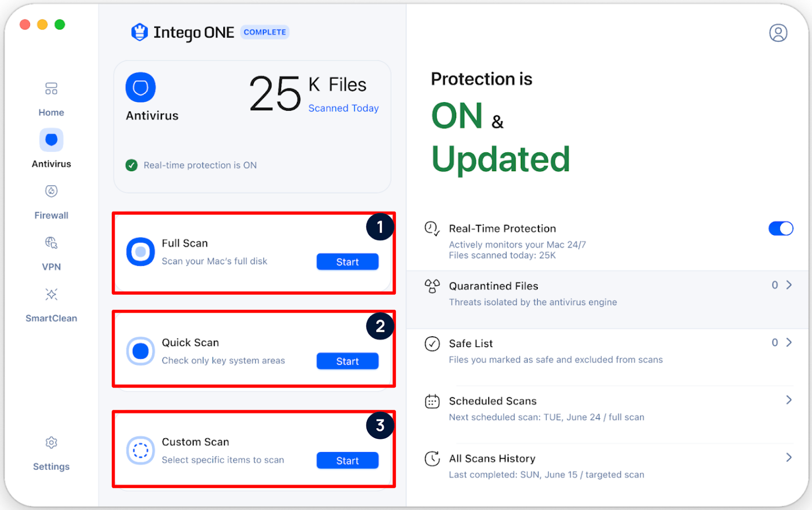
Task: Click the green maximize window button
Action: (x=60, y=24)
